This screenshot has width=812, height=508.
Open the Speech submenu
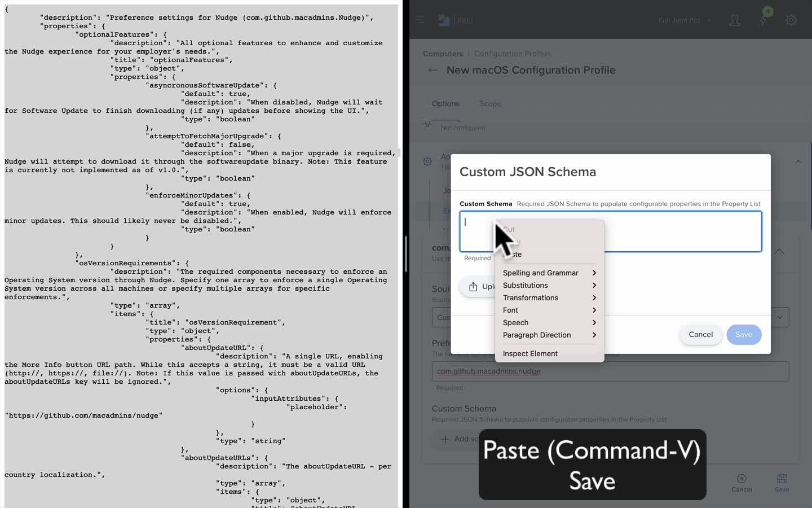[x=549, y=322]
